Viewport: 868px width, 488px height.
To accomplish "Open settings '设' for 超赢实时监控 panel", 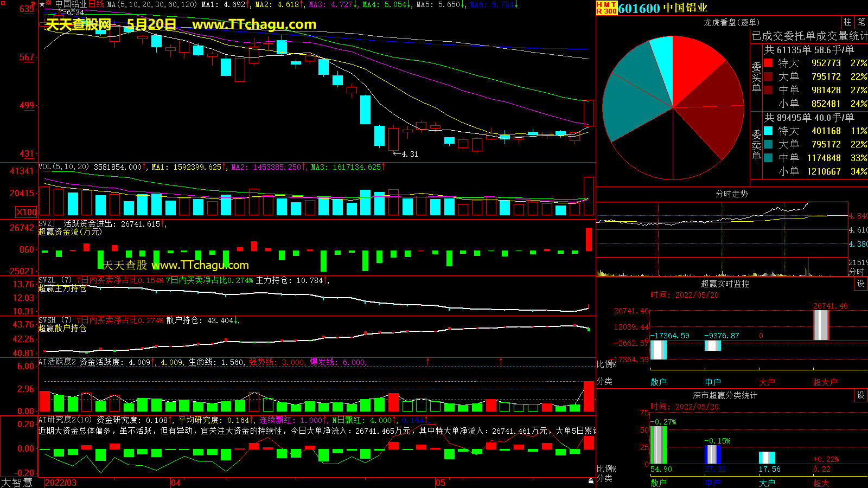I will click(x=860, y=284).
